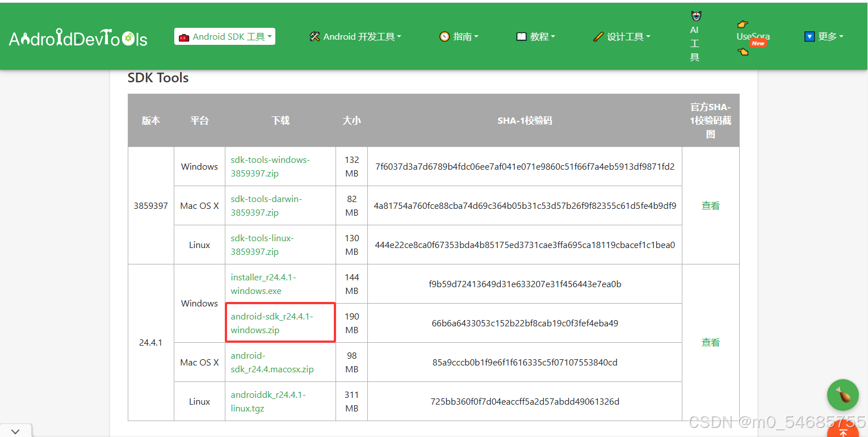
Task: Open the AI 工具 link
Action: coord(695,36)
